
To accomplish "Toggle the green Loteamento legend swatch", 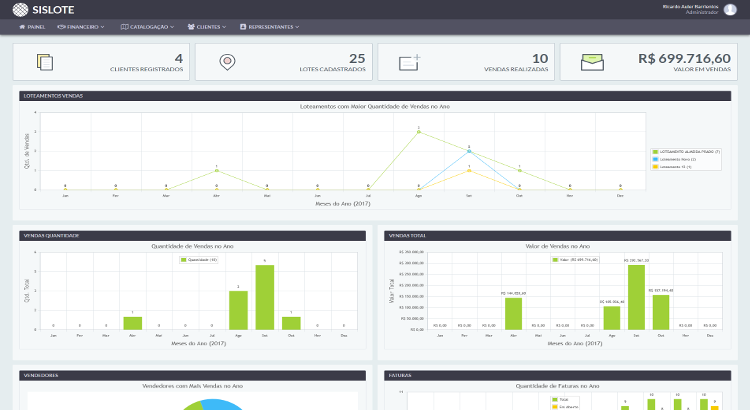I will click(655, 152).
